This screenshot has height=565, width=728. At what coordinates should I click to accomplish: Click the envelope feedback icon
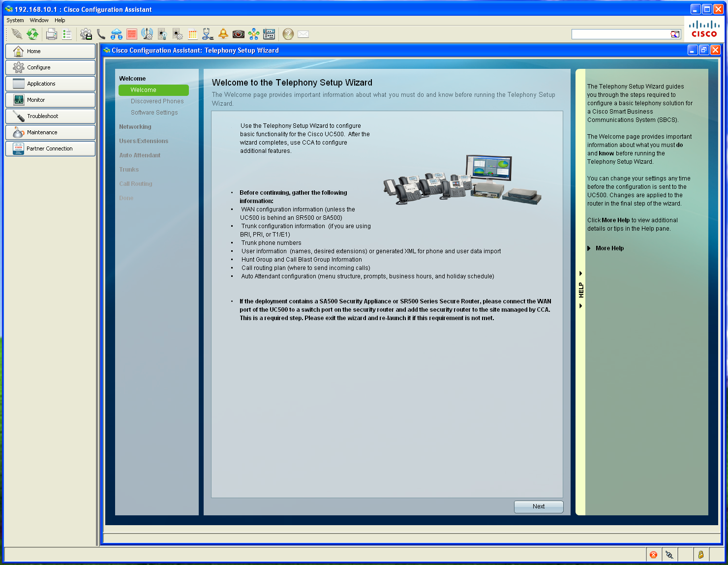tap(303, 34)
